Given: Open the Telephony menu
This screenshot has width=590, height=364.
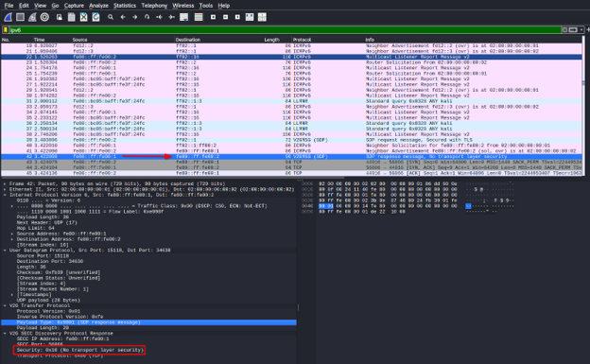Looking at the screenshot, I should 154,6.
